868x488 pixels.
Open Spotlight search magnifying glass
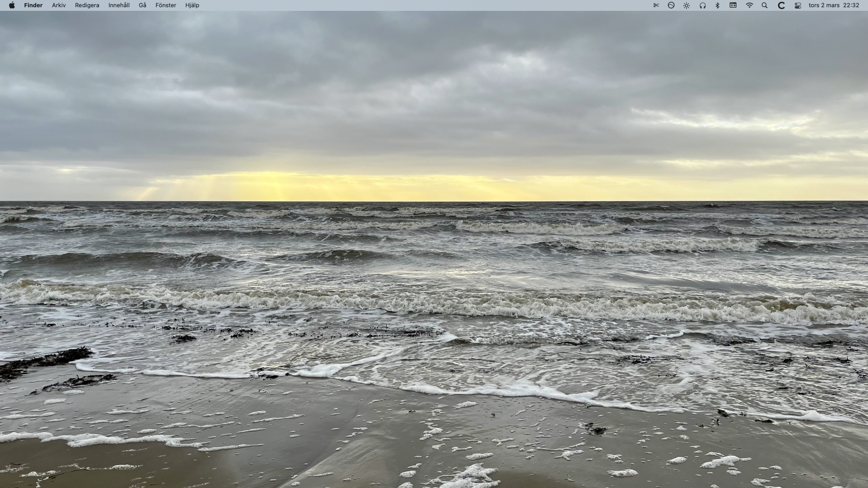764,5
